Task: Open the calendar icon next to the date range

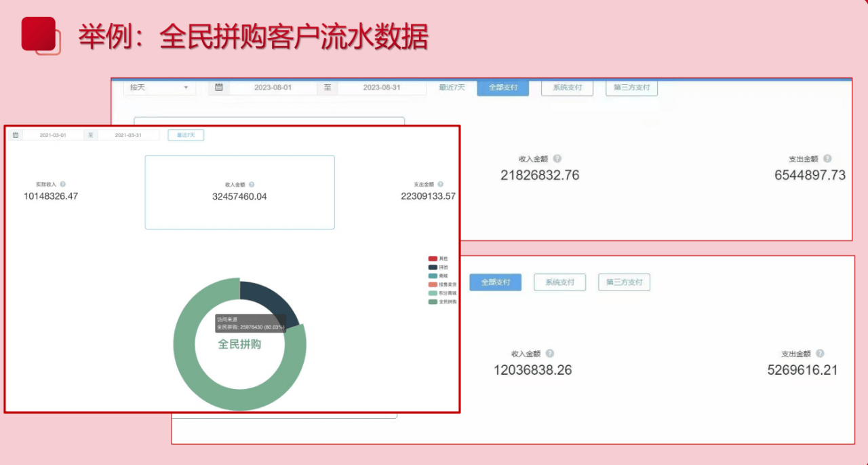Action: 218,88
